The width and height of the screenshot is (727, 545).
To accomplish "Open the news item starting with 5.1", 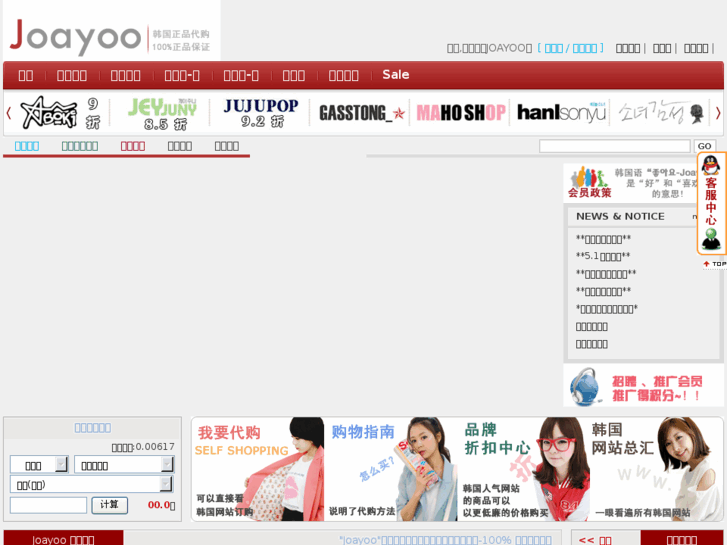I will coord(603,256).
